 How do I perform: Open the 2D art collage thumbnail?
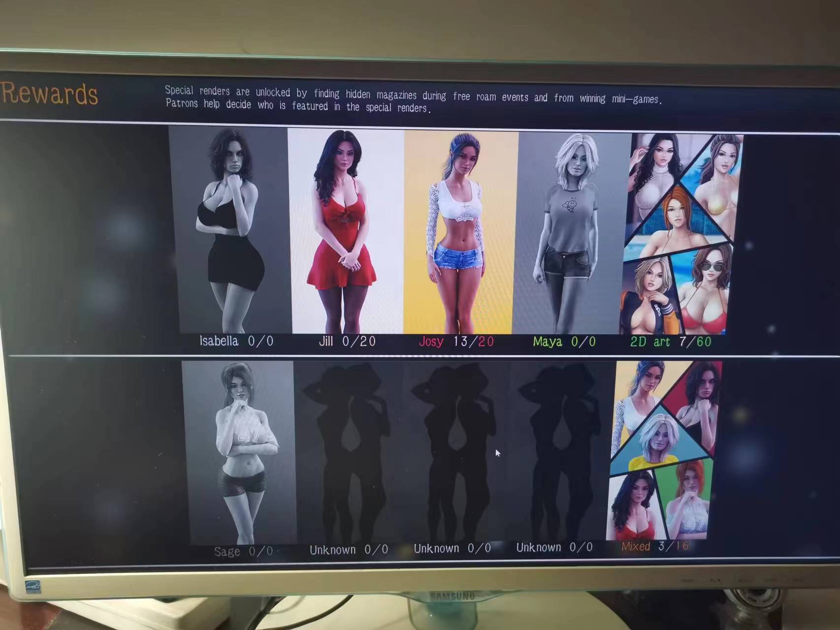click(x=681, y=234)
